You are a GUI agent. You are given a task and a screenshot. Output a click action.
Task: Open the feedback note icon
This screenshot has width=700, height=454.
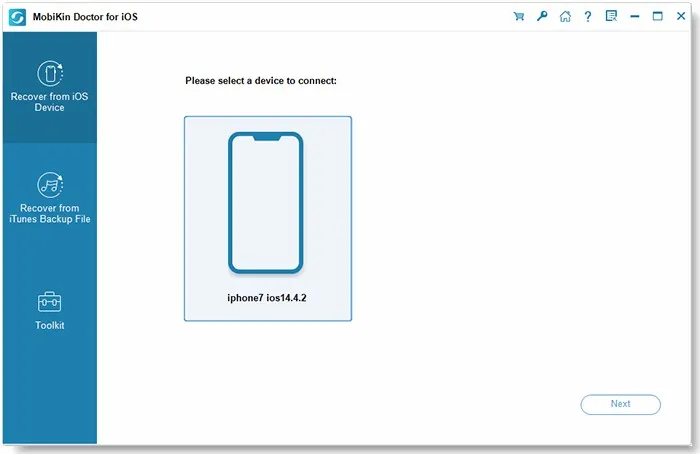[609, 16]
